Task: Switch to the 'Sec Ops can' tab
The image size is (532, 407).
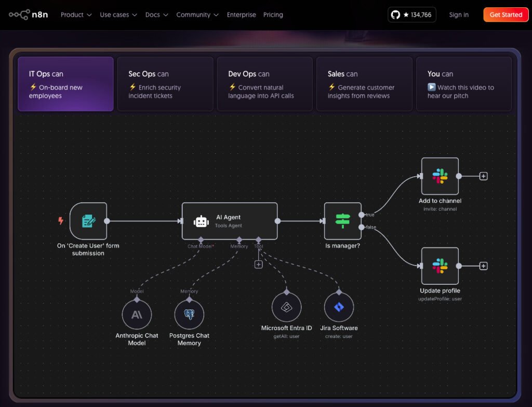Action: point(165,84)
